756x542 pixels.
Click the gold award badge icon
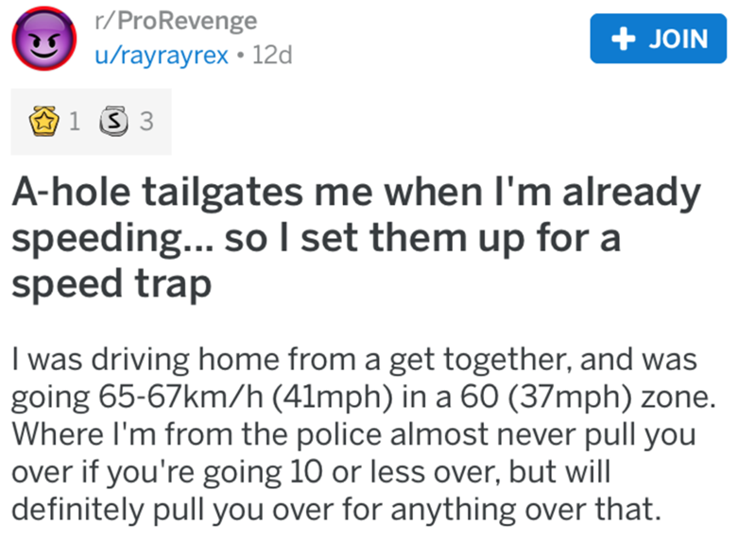41,121
